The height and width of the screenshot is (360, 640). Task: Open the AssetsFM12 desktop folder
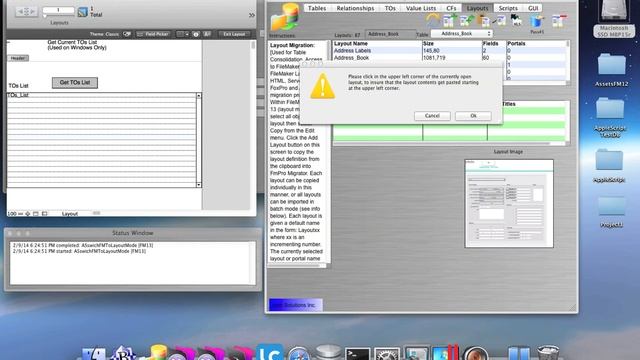tap(611, 70)
